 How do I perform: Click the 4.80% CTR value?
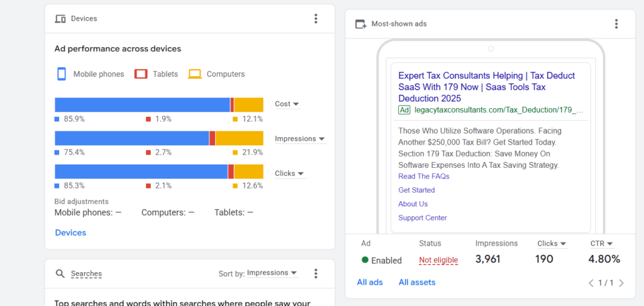pyautogui.click(x=605, y=260)
